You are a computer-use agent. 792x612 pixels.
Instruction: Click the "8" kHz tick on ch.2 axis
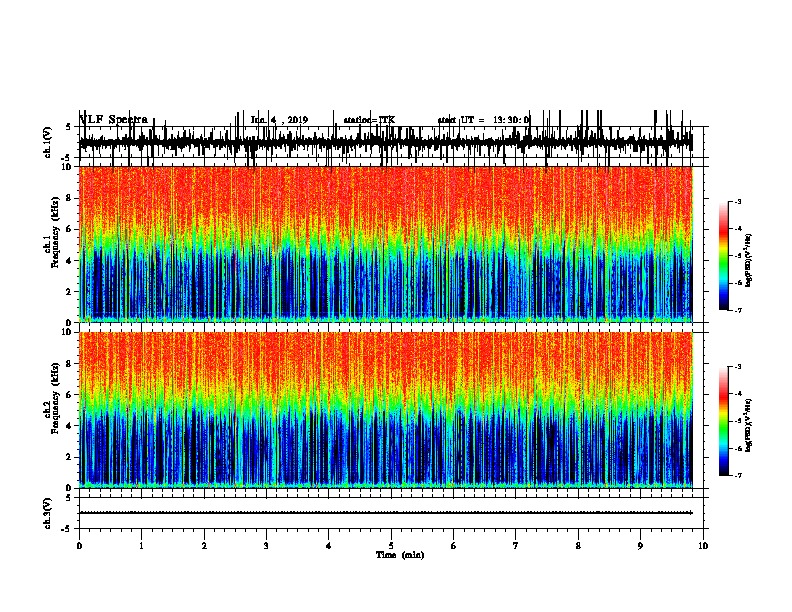[70, 364]
